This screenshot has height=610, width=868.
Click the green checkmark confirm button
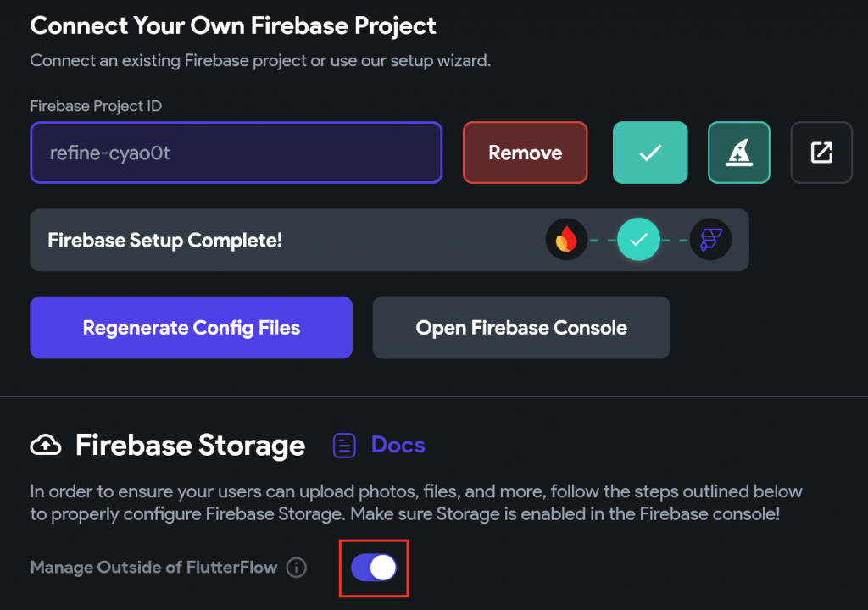pyautogui.click(x=650, y=152)
